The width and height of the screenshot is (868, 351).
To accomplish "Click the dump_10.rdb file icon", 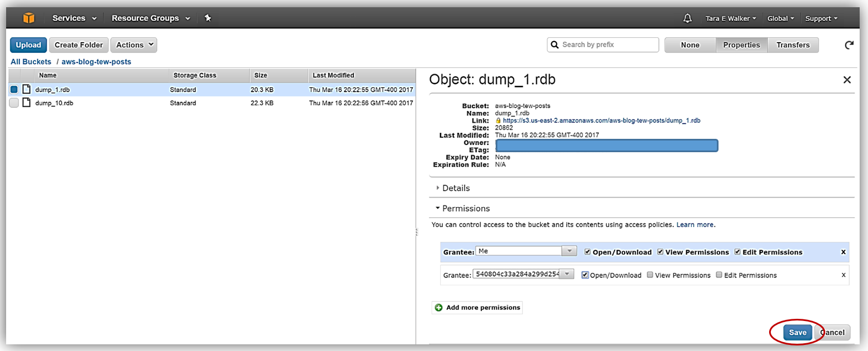I will 26,103.
